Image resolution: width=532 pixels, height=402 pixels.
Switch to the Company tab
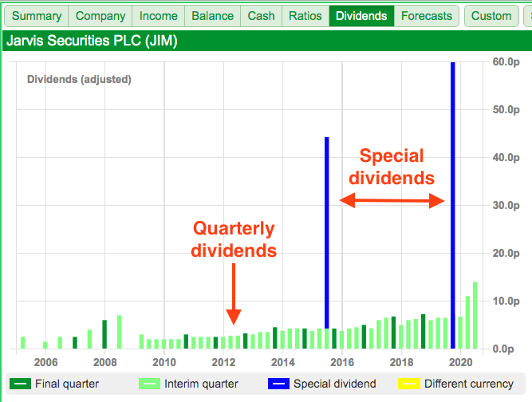(x=100, y=16)
